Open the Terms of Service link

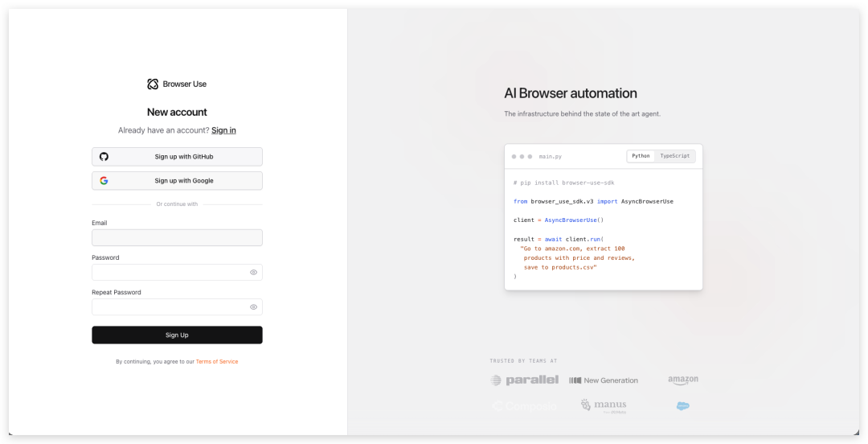coord(217,362)
